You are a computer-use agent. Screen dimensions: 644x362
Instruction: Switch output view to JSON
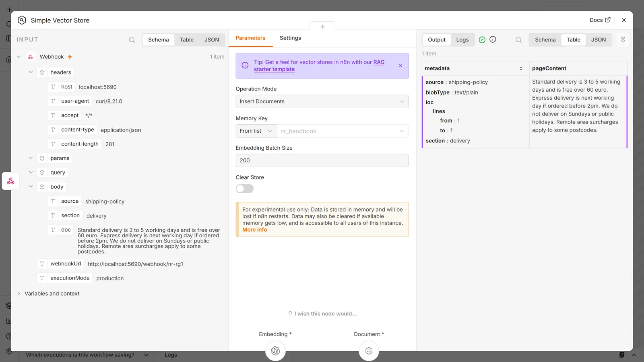[598, 40]
